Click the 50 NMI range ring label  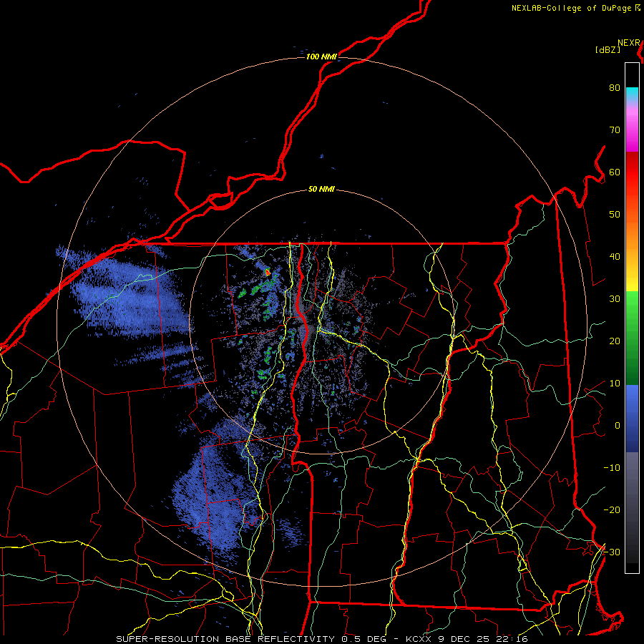tap(321, 190)
